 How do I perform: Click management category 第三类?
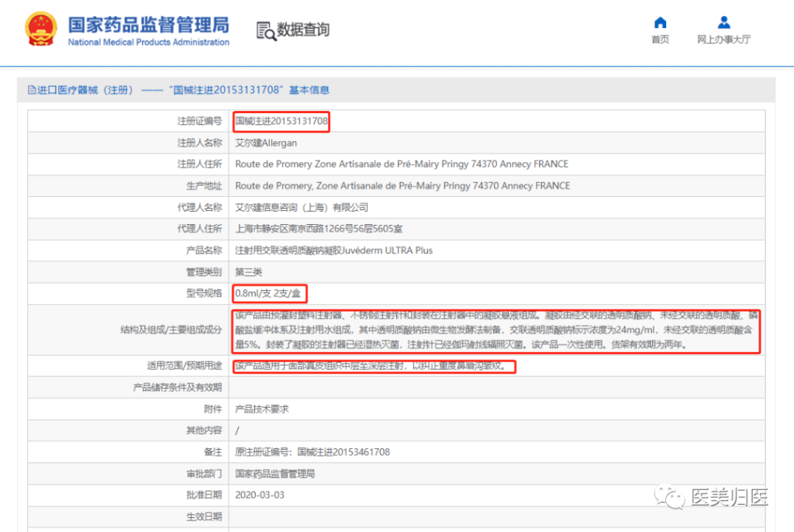point(249,272)
